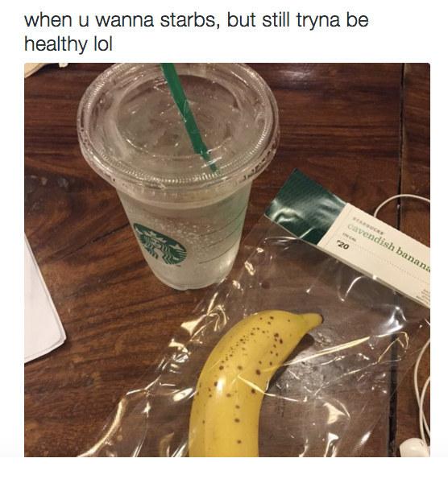The width and height of the screenshot is (448, 483).
Task: Click the clear plastic dome lid of the cup
Action: [x=179, y=126]
